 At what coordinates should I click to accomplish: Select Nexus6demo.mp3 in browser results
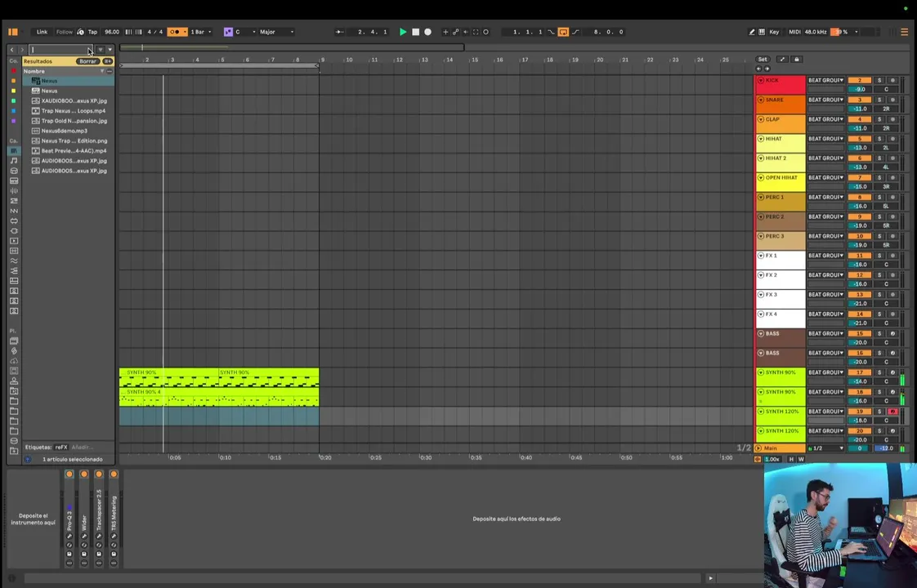65,131
